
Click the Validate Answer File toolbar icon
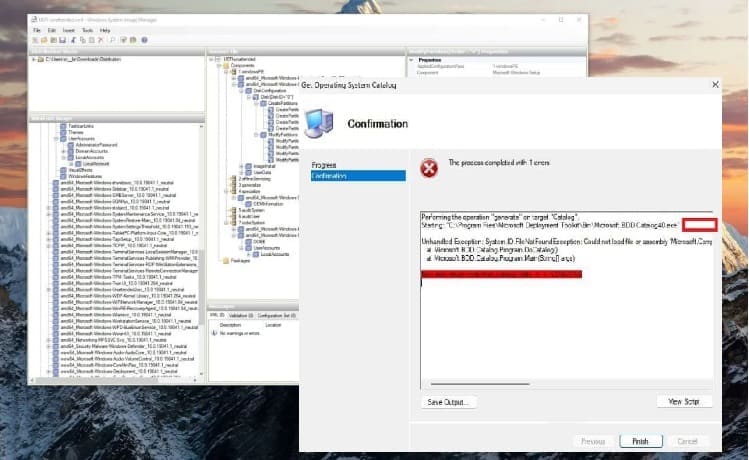click(x=124, y=40)
